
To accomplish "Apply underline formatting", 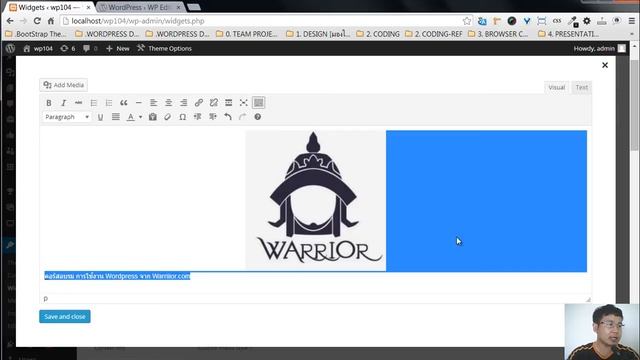I will point(100,117).
